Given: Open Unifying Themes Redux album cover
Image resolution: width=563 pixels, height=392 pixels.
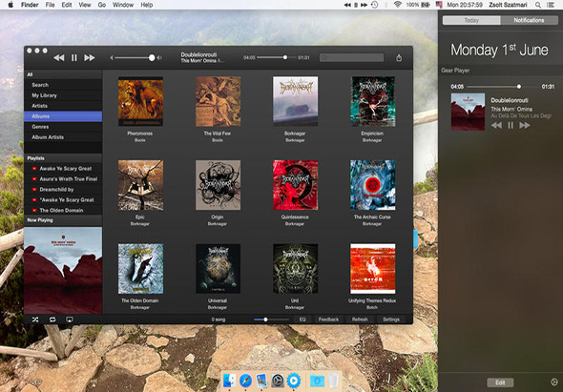Looking at the screenshot, I should (373, 269).
